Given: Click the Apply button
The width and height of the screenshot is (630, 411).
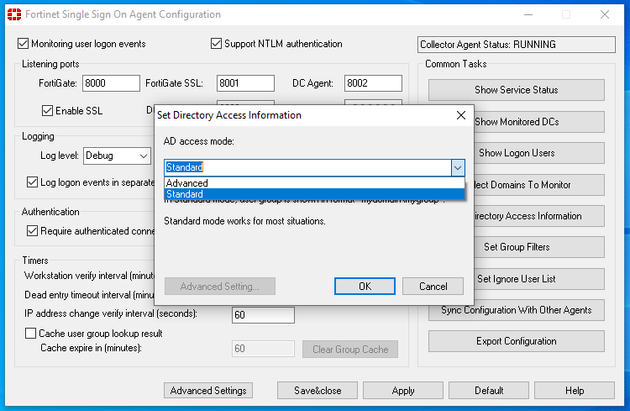Looking at the screenshot, I should click(403, 391).
